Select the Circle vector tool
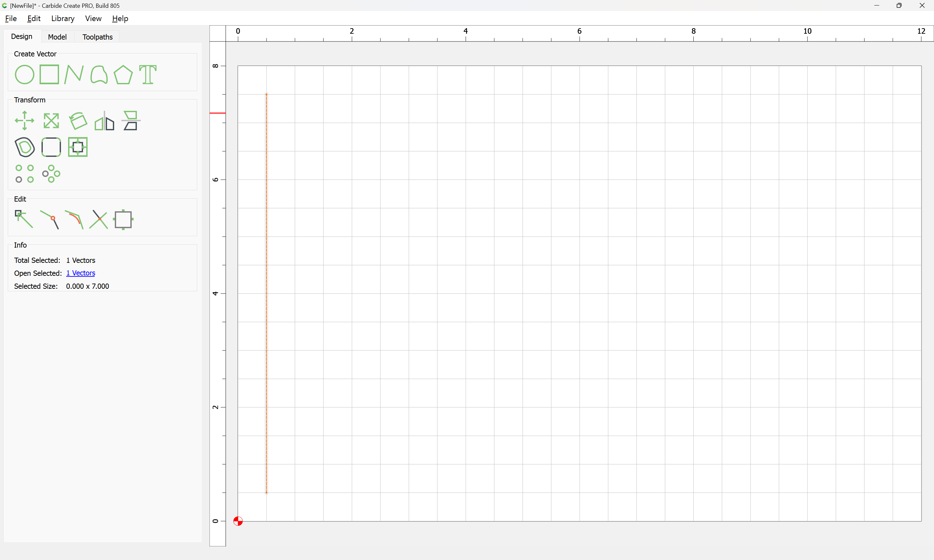Screen dimensions: 934x560 pos(25,75)
